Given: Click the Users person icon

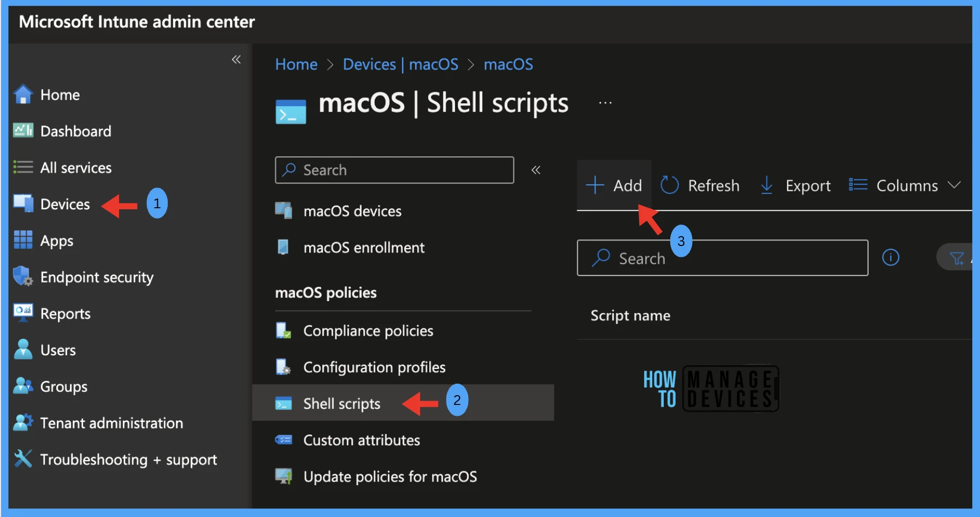Looking at the screenshot, I should [23, 349].
